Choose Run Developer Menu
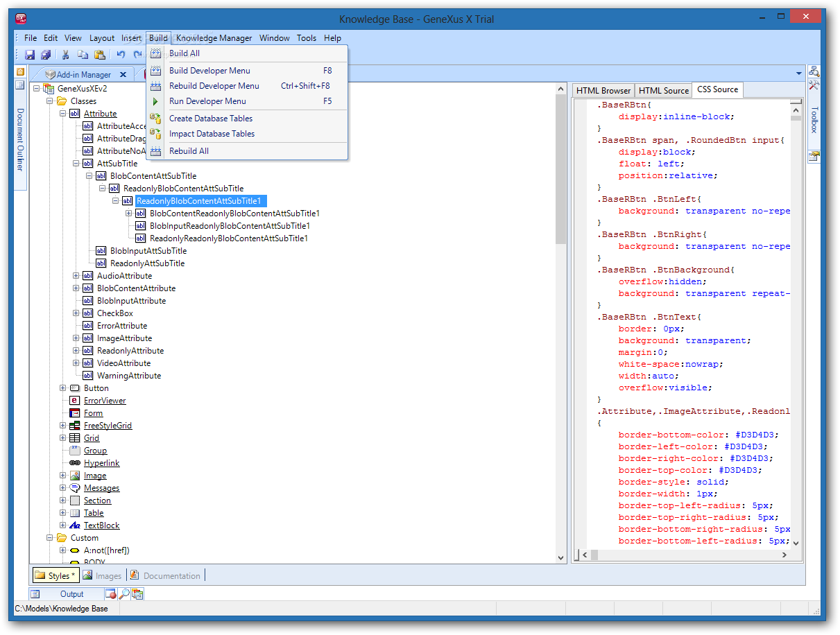 [247, 101]
